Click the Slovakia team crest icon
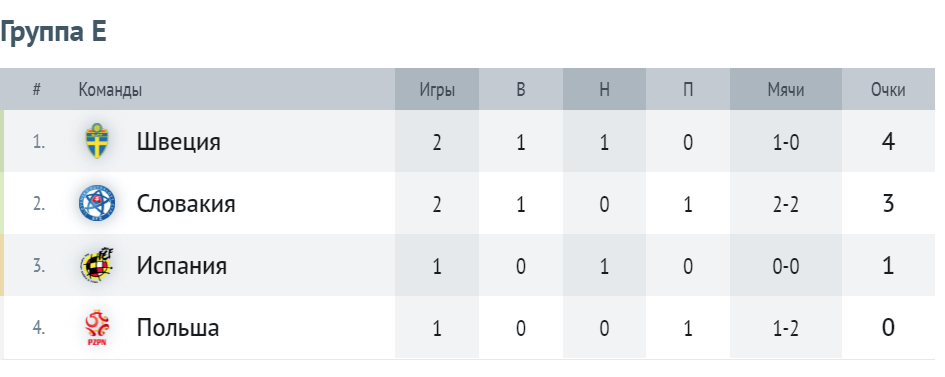This screenshot has height=377, width=945. pos(96,203)
